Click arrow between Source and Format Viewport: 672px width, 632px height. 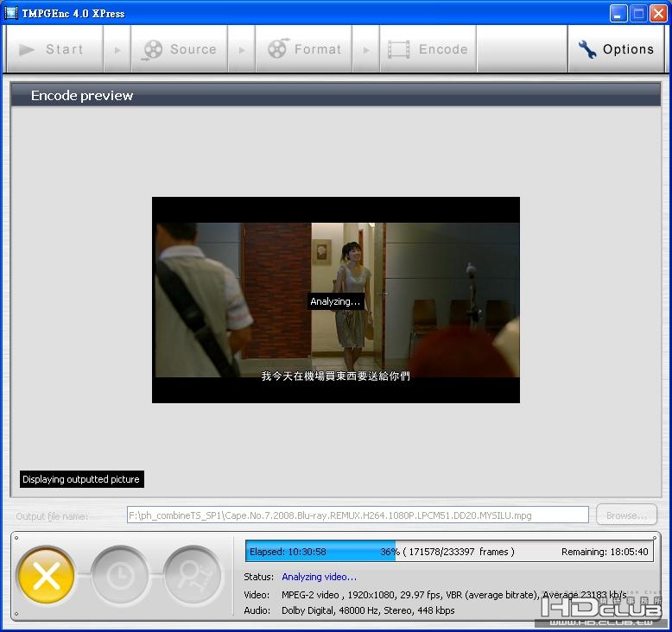click(x=241, y=50)
